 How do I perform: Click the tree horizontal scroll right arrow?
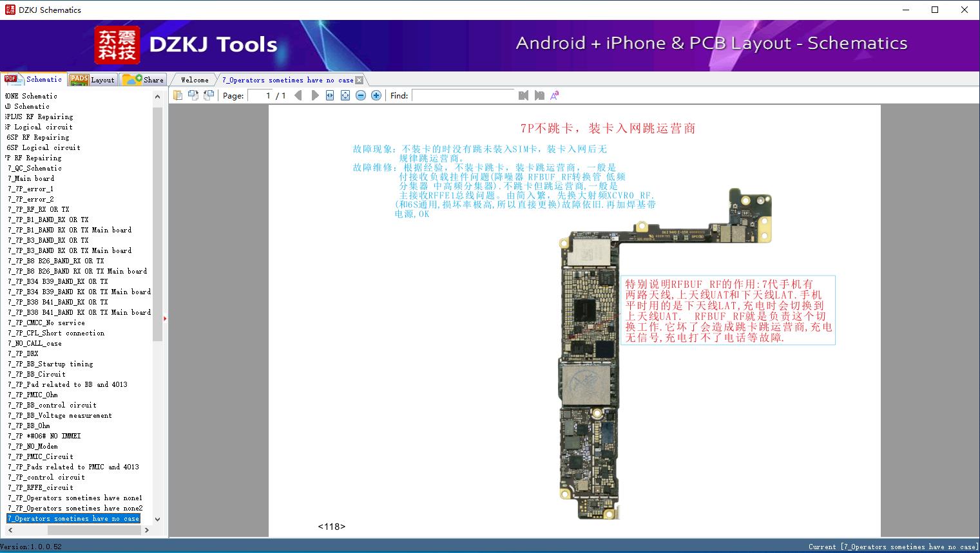coord(147,530)
